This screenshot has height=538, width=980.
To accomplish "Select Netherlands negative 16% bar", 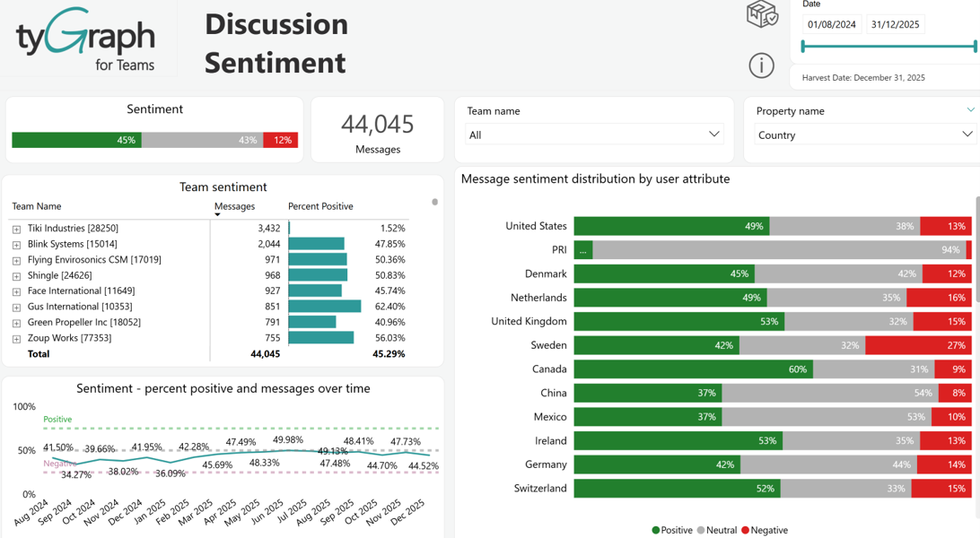I will pyautogui.click(x=940, y=298).
